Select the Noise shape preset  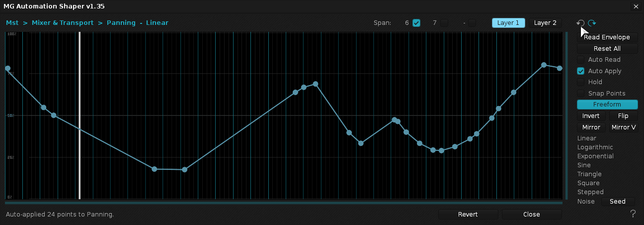[x=586, y=202]
